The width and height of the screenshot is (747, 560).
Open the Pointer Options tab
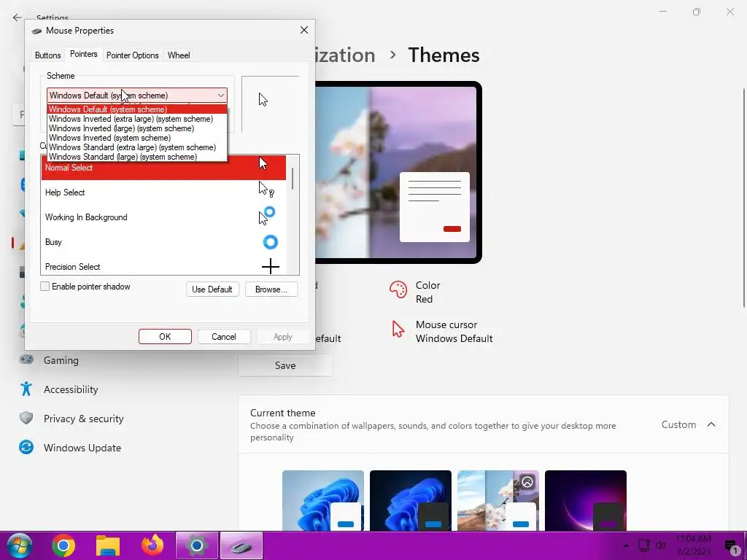133,55
